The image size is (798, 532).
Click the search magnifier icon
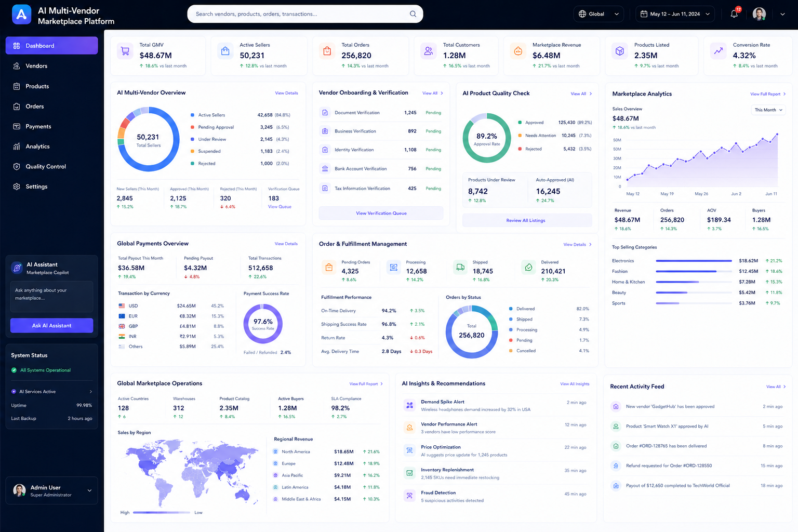pyautogui.click(x=413, y=14)
